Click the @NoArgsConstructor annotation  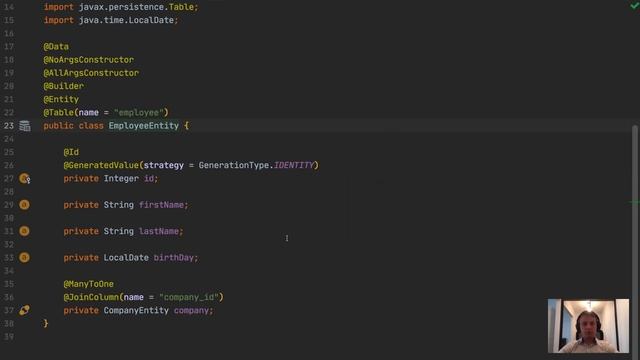(x=89, y=60)
